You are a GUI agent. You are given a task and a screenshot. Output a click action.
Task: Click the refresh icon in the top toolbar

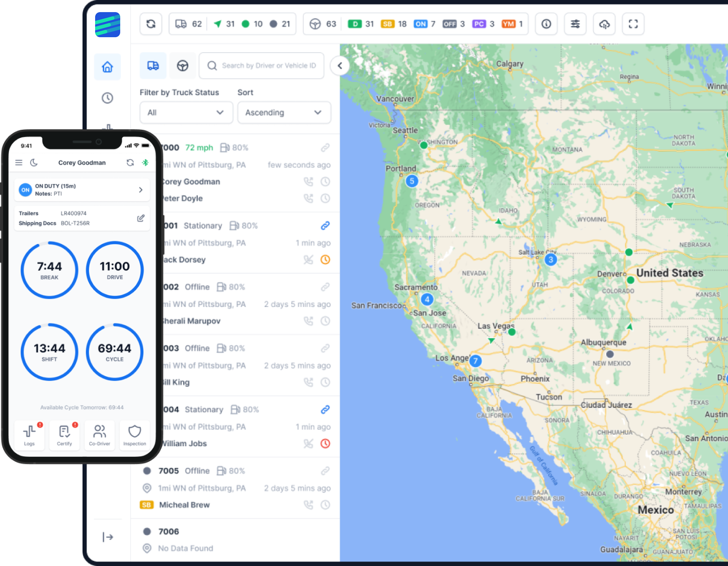tap(151, 24)
